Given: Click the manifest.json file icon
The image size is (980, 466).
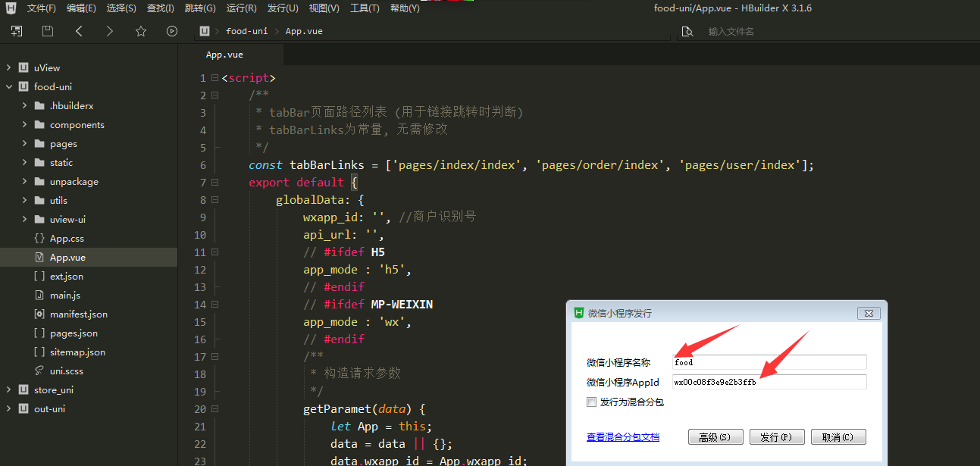Looking at the screenshot, I should [39, 314].
